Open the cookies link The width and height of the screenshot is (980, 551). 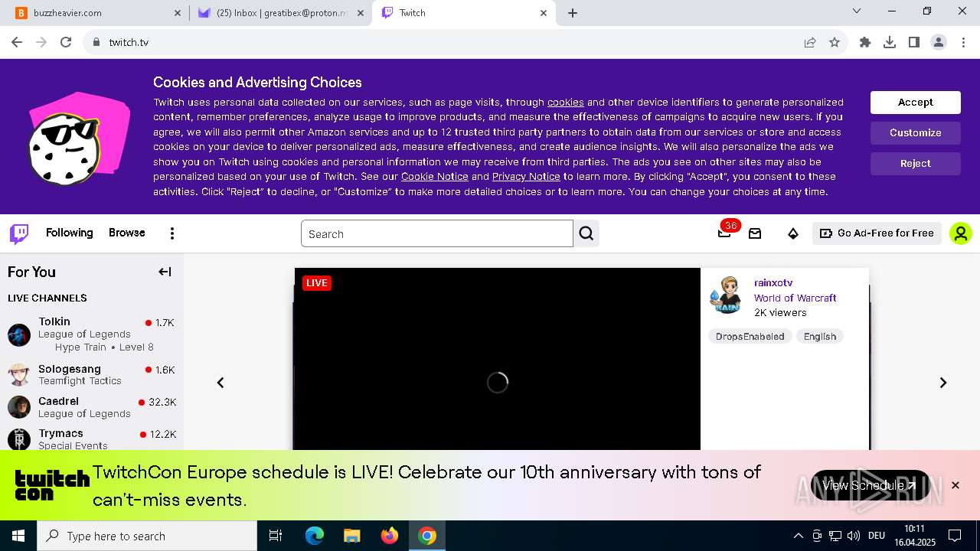tap(566, 102)
